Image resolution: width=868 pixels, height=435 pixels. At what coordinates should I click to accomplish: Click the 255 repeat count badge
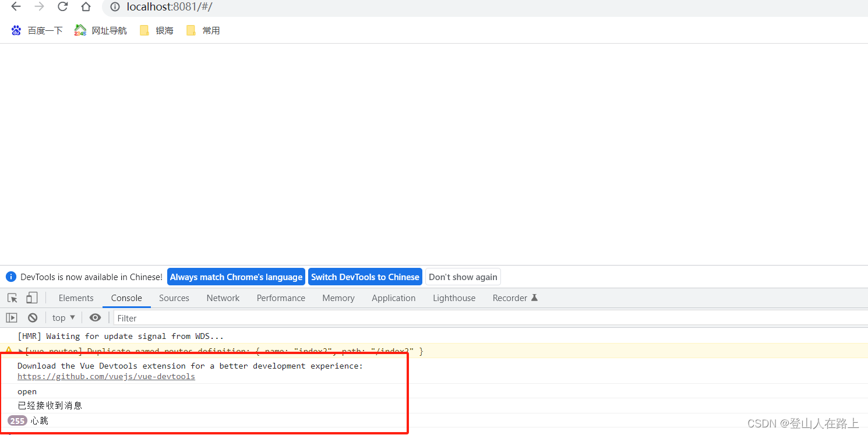[x=17, y=420]
